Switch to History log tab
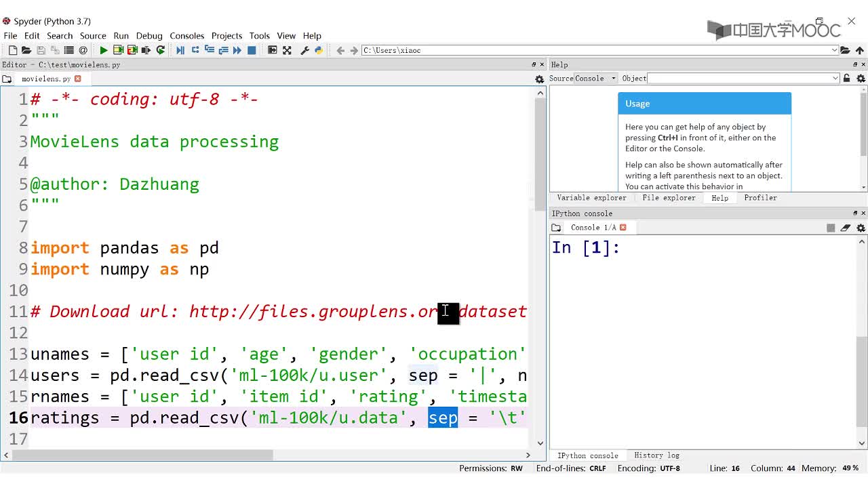 pyautogui.click(x=656, y=455)
